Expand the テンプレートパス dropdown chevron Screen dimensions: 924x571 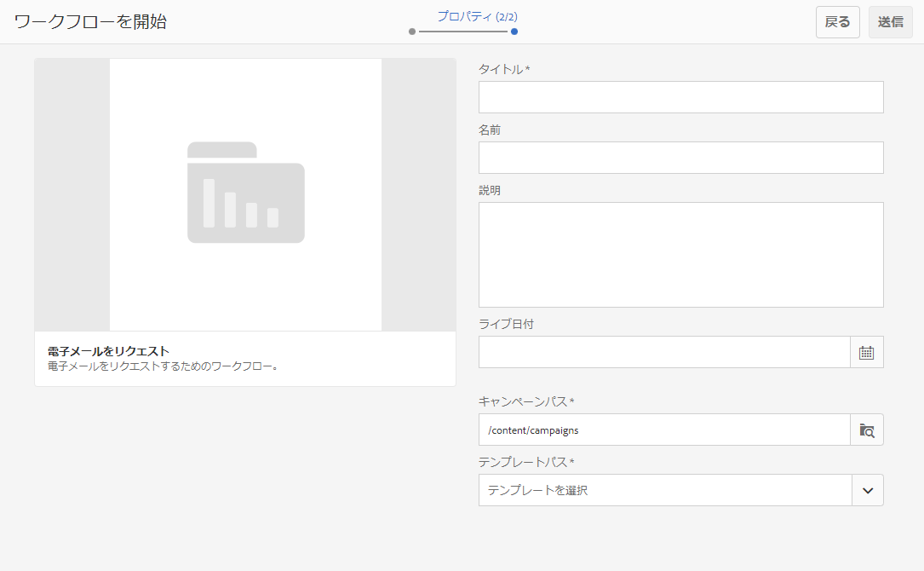point(868,490)
